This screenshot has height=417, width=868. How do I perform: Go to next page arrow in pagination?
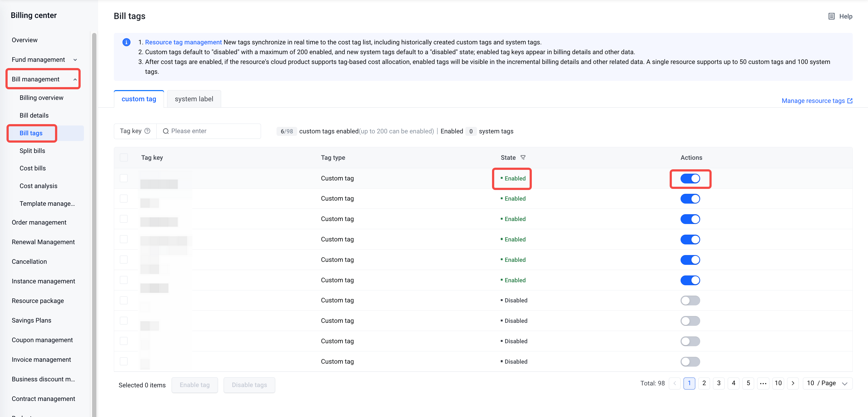coord(793,383)
